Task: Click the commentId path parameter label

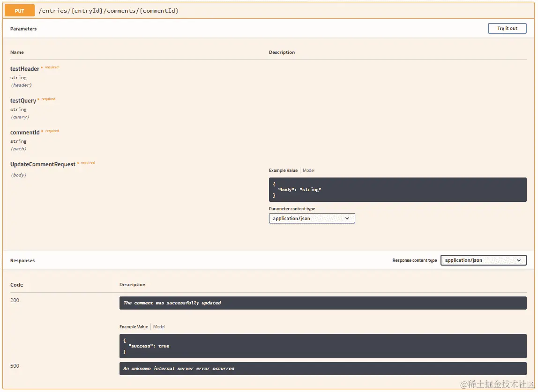Action: pyautogui.click(x=25, y=132)
